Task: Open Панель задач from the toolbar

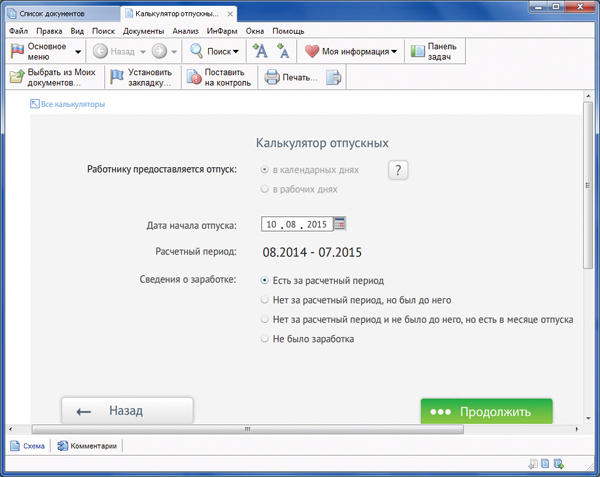Action: tap(433, 51)
